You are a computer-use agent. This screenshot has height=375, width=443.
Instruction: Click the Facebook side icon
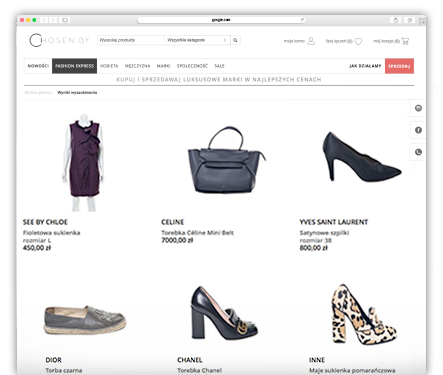418,130
